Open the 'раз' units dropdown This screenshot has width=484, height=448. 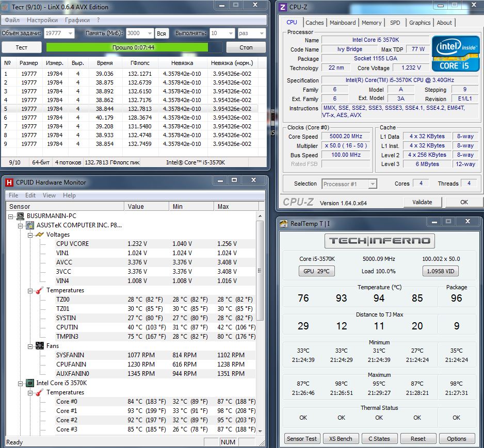[x=262, y=33]
